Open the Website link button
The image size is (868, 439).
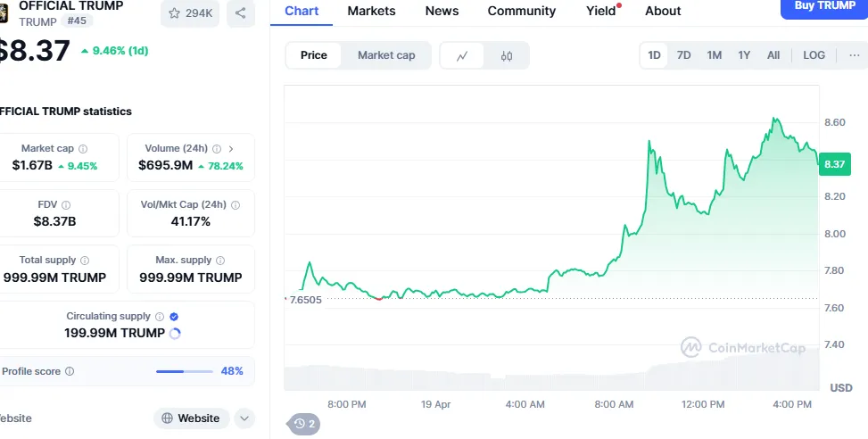pyautogui.click(x=191, y=418)
